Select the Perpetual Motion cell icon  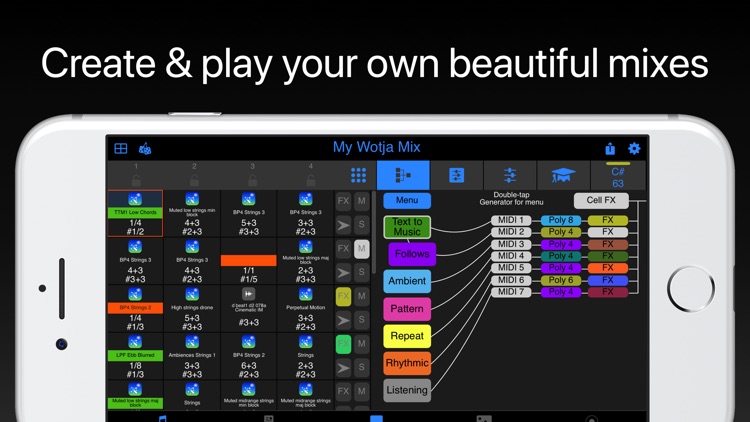coord(305,294)
